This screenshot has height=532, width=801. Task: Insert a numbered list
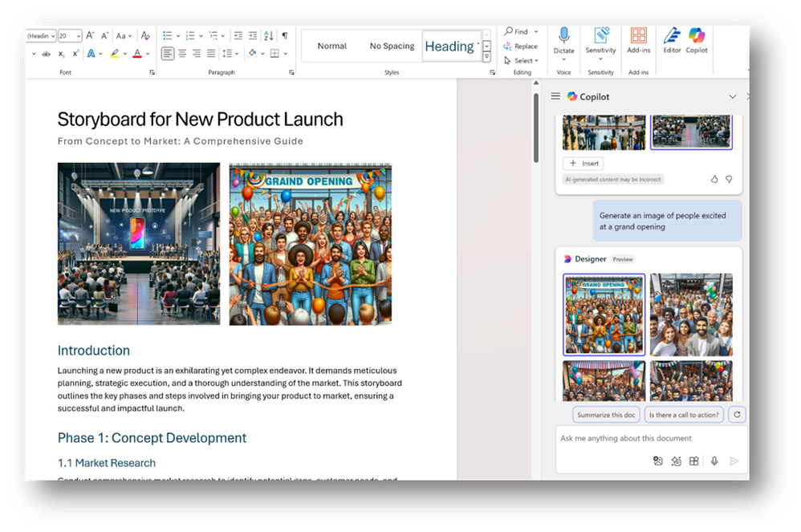(x=190, y=36)
